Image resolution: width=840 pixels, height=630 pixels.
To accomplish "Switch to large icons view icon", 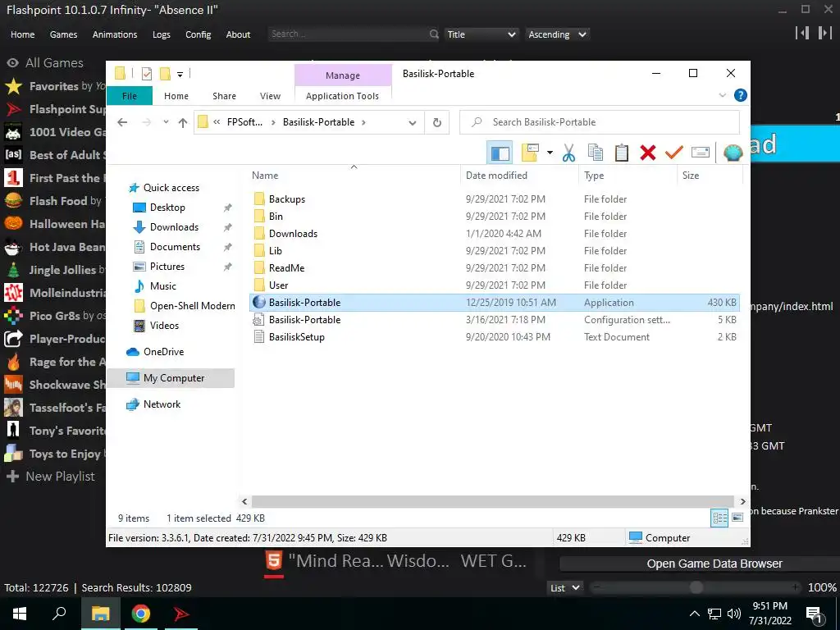I will pos(737,518).
